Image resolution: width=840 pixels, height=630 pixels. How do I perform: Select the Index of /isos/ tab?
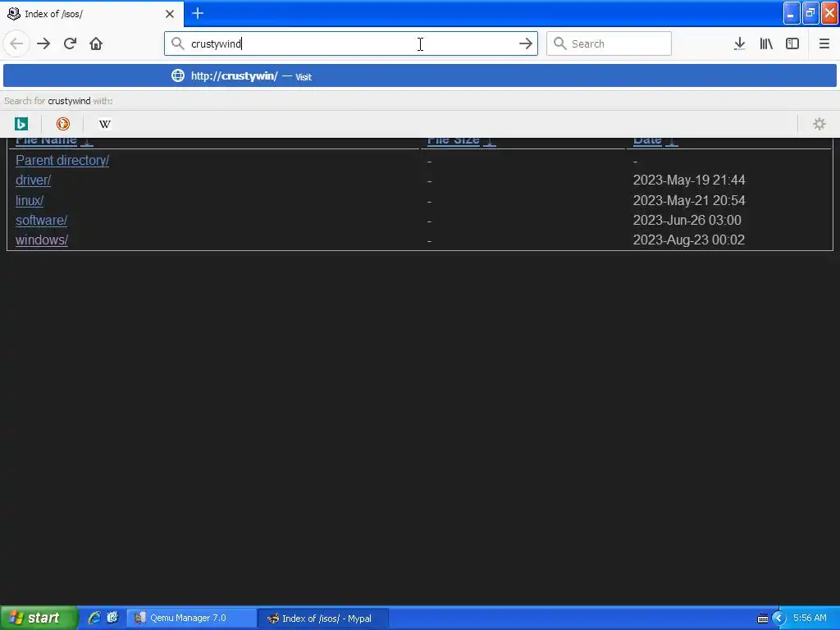92,14
